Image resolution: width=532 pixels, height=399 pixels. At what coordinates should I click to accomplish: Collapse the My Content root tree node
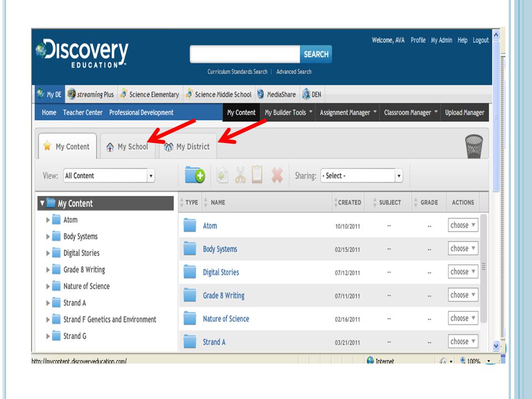pos(42,203)
